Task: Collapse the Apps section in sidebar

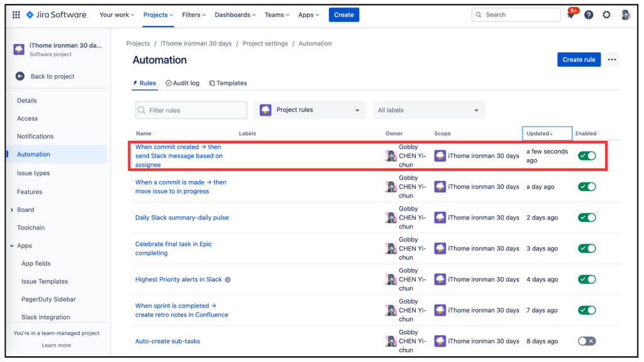Action: [11, 246]
